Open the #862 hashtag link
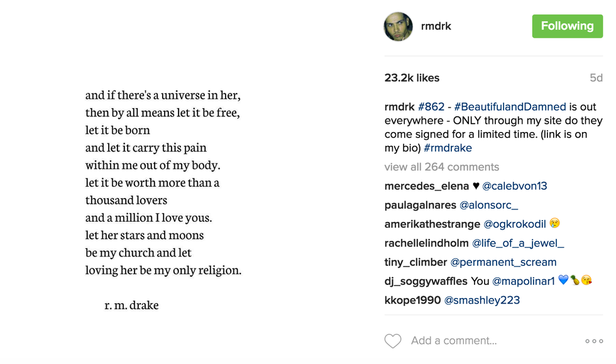 [431, 107]
